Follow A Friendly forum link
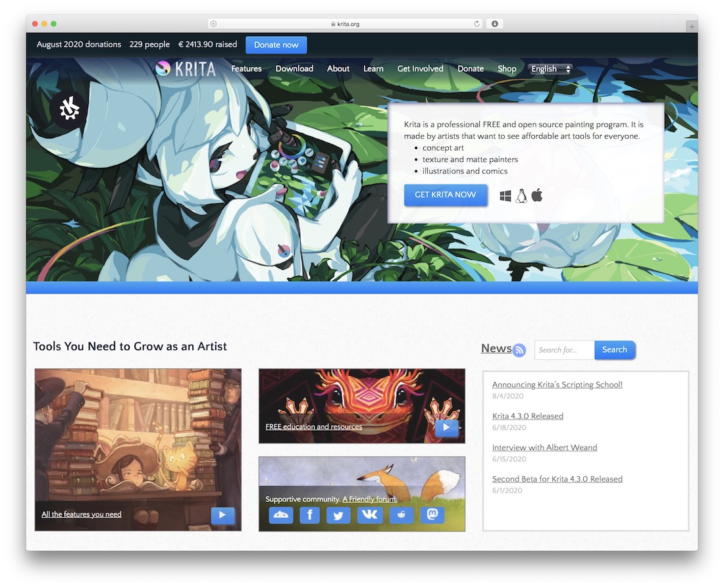 pos(369,499)
